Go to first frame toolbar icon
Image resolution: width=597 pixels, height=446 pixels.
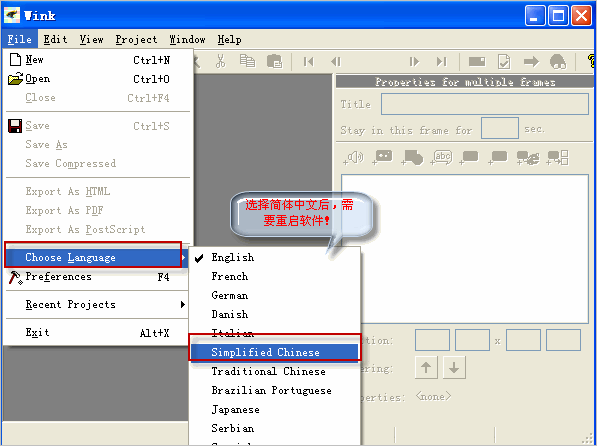pyautogui.click(x=309, y=61)
